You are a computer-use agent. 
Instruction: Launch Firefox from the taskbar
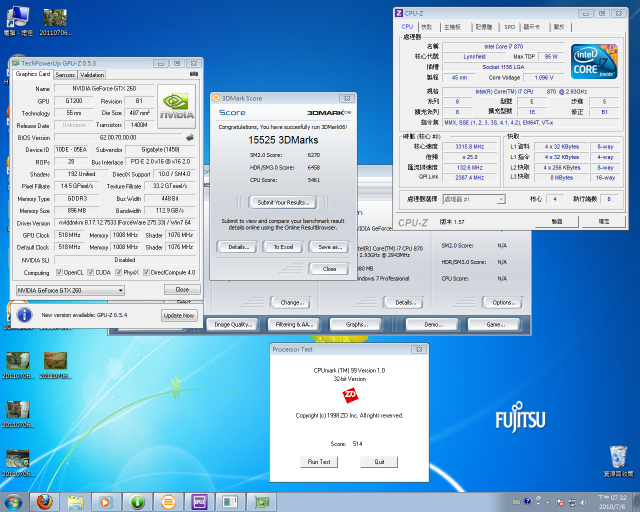(44, 502)
